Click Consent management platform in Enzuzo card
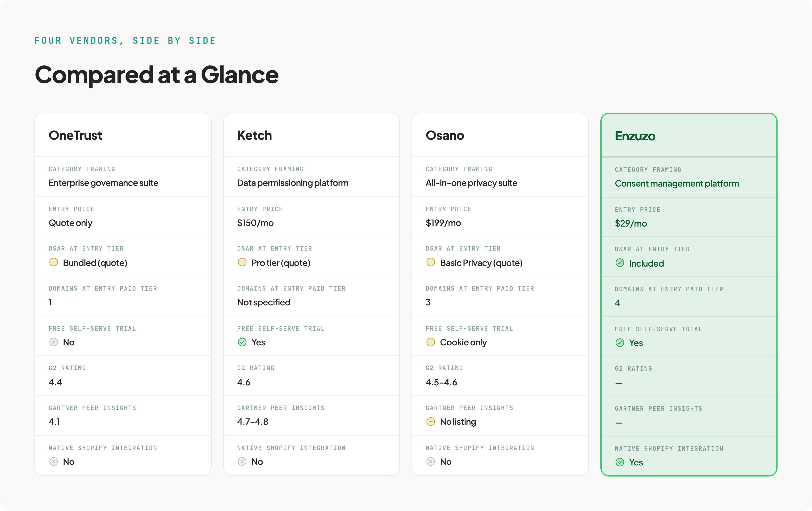812x511 pixels. point(677,184)
